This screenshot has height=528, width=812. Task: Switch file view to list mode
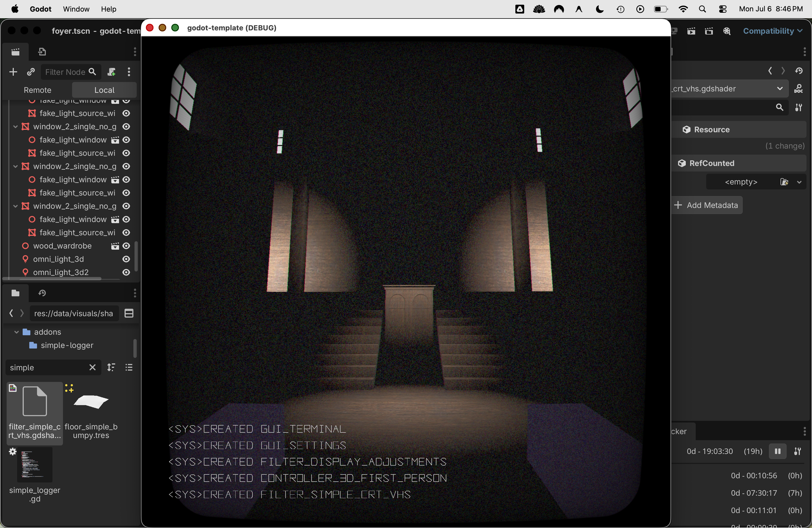pos(129,368)
